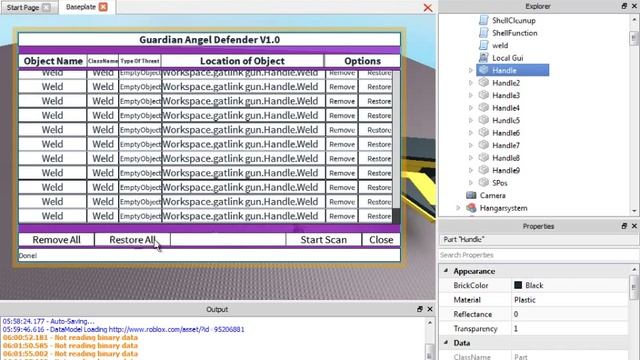Image resolution: width=640 pixels, height=360 pixels.
Task: Click the SPos part cube icon
Action: click(x=484, y=182)
